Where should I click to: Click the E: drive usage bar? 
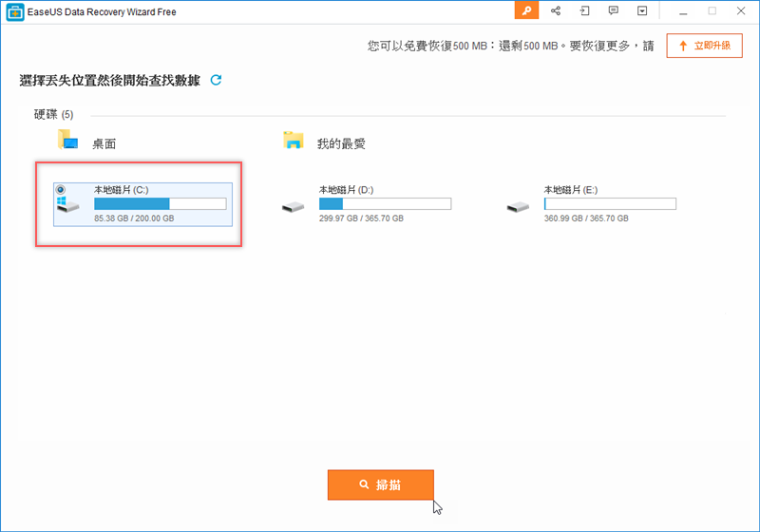pyautogui.click(x=610, y=203)
